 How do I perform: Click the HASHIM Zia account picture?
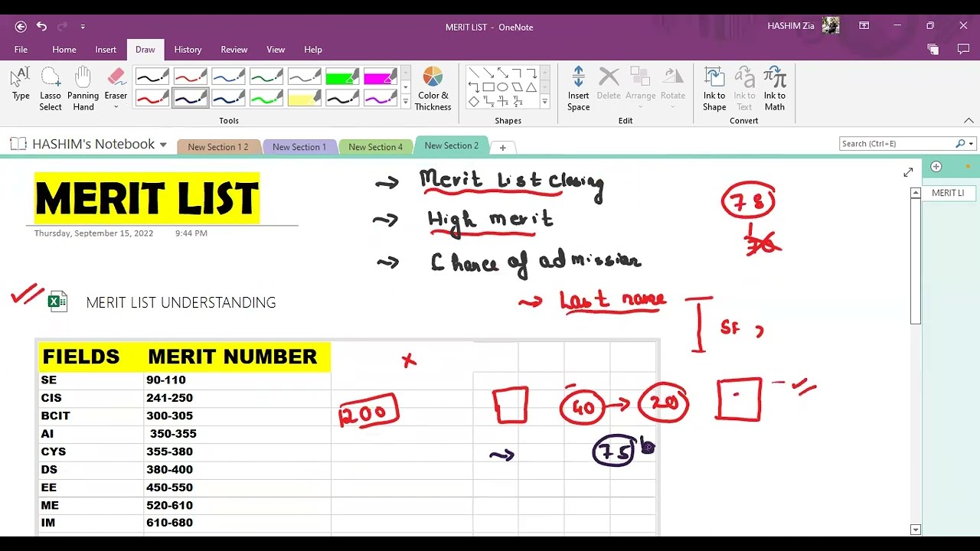coord(831,26)
